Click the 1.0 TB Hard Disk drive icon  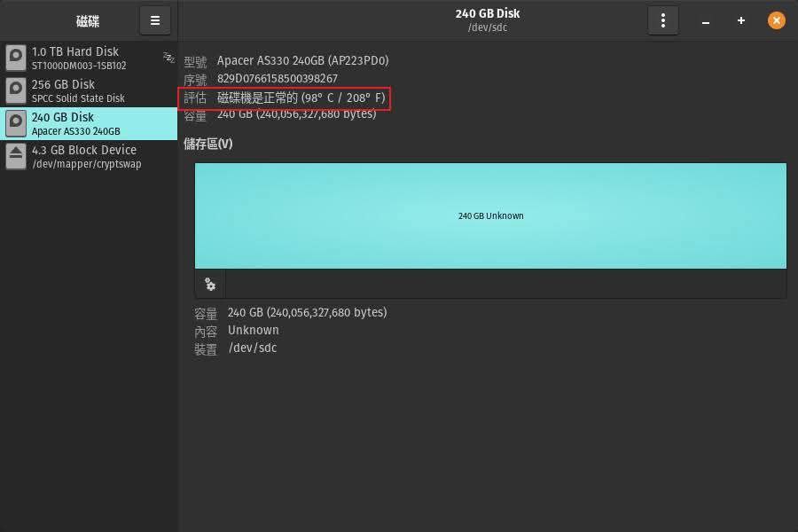(16, 59)
